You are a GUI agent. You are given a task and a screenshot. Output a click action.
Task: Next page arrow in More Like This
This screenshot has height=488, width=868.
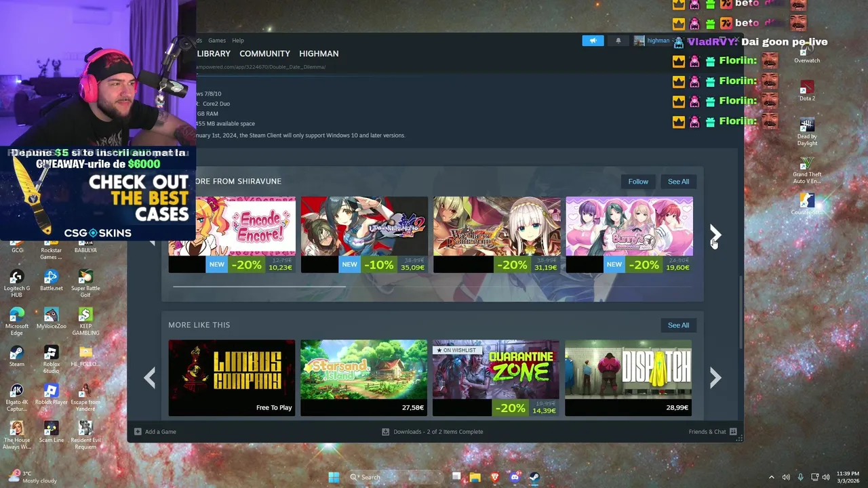point(715,378)
